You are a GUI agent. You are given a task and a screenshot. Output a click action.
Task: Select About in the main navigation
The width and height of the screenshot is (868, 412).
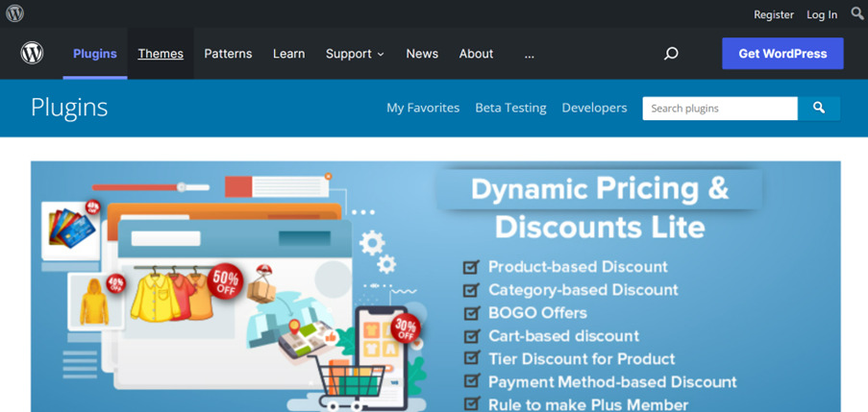pos(476,54)
